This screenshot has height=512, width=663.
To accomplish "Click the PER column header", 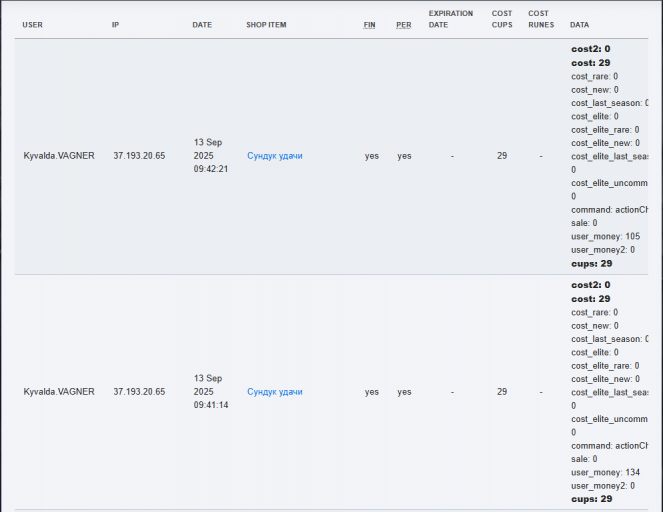I will tap(404, 25).
